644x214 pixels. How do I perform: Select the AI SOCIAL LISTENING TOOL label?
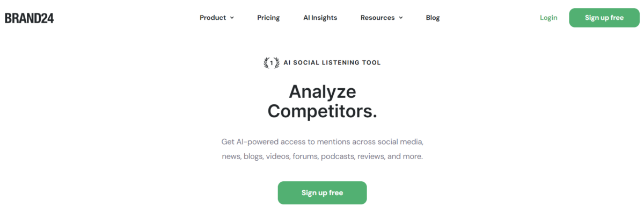(332, 63)
